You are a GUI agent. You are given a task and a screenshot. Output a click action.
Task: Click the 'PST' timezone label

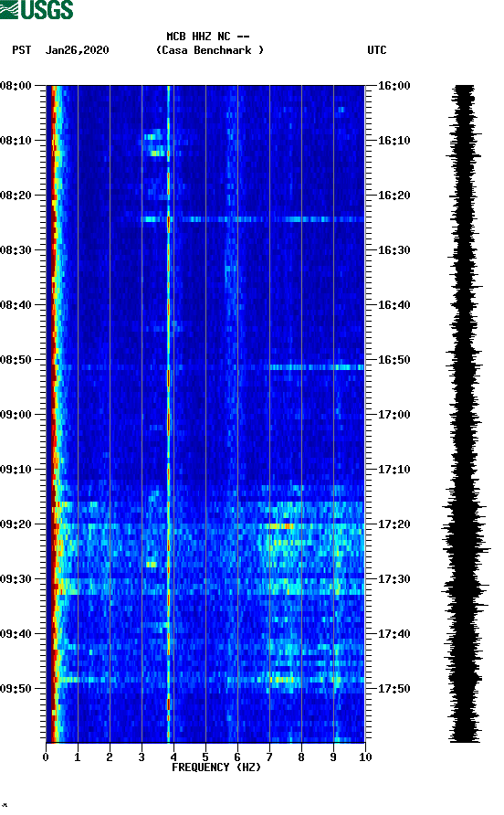21,50
